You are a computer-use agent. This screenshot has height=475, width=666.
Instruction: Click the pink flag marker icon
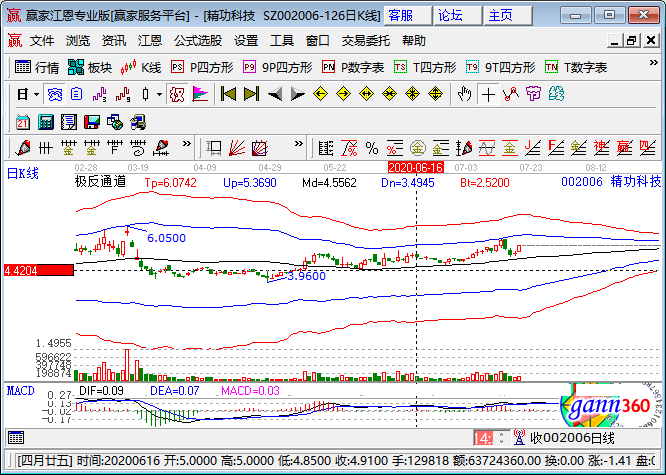tap(200, 94)
